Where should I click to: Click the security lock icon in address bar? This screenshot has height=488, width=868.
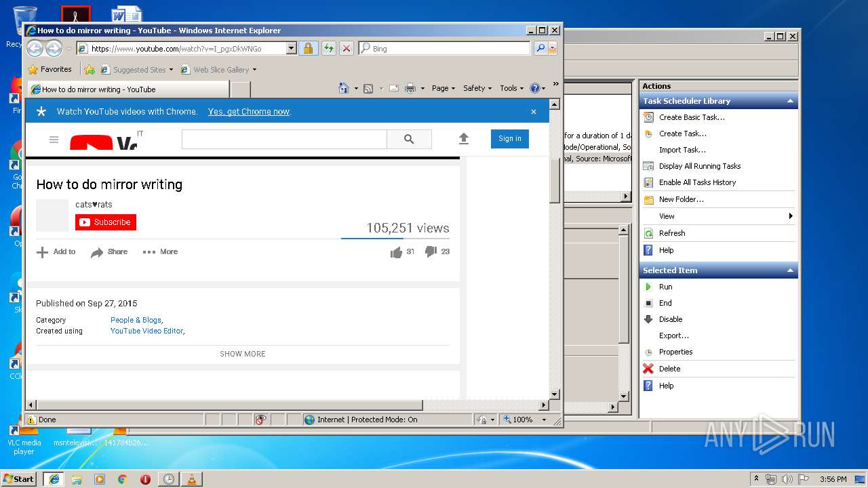[x=308, y=48]
